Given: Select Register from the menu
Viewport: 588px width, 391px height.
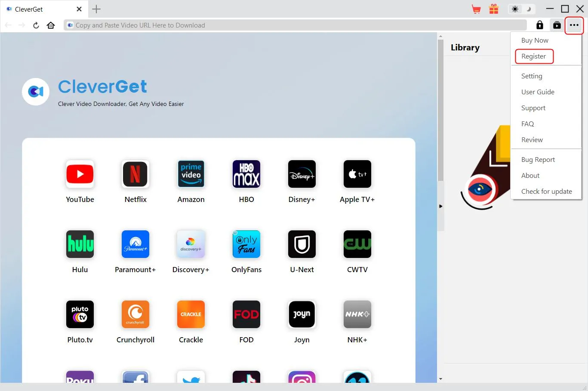Looking at the screenshot, I should click(533, 56).
